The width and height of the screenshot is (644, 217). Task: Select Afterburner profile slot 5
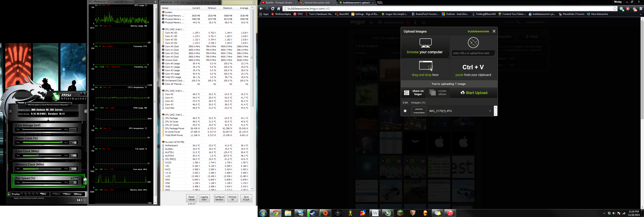[x=37, y=194]
